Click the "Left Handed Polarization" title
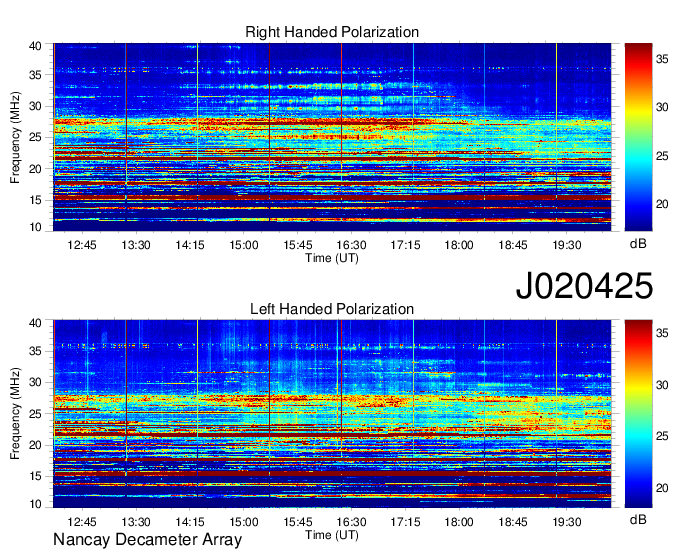Viewport: 680px width, 552px height. click(x=332, y=309)
